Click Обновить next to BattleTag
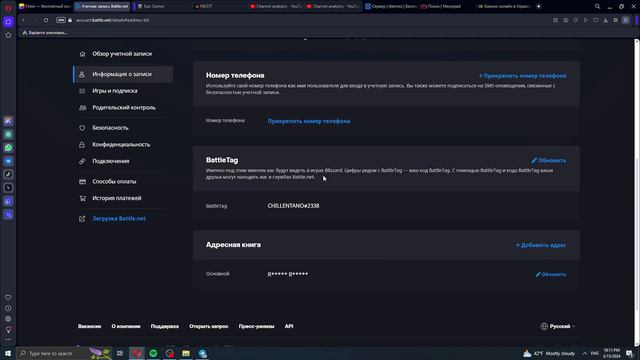This screenshot has width=640, height=360. (549, 160)
